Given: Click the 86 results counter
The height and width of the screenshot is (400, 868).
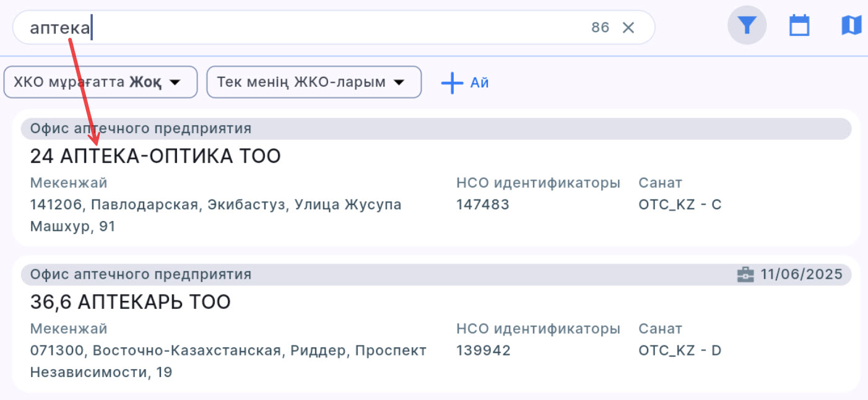Looking at the screenshot, I should 600,27.
